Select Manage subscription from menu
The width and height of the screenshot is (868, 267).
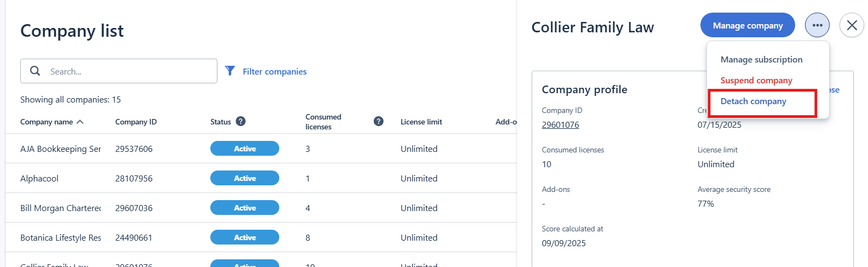pyautogui.click(x=761, y=60)
